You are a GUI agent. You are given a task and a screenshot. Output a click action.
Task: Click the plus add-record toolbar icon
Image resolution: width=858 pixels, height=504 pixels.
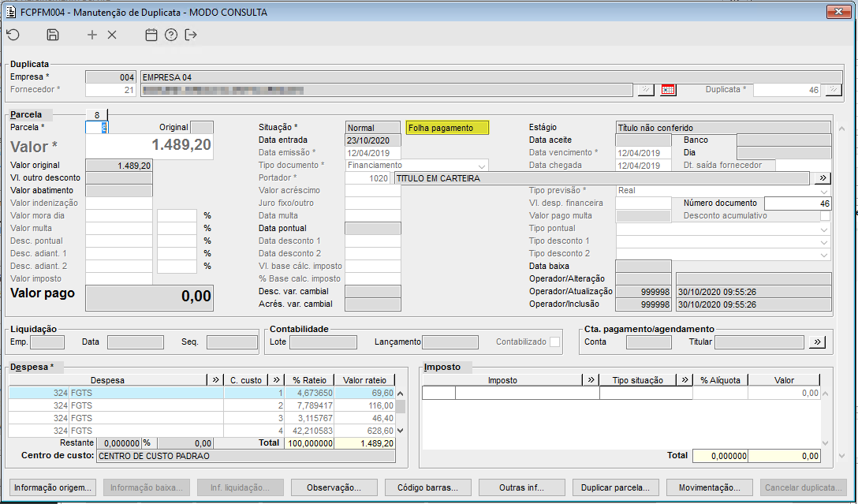pos(92,35)
